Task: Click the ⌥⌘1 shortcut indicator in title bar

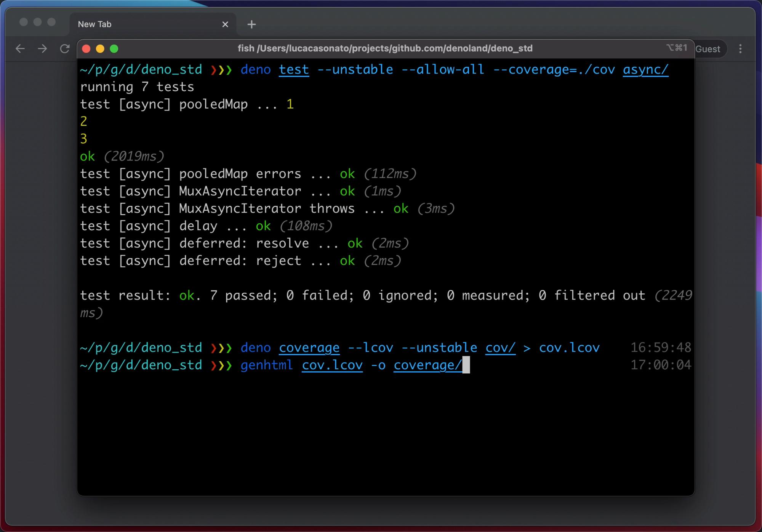Action: click(677, 48)
